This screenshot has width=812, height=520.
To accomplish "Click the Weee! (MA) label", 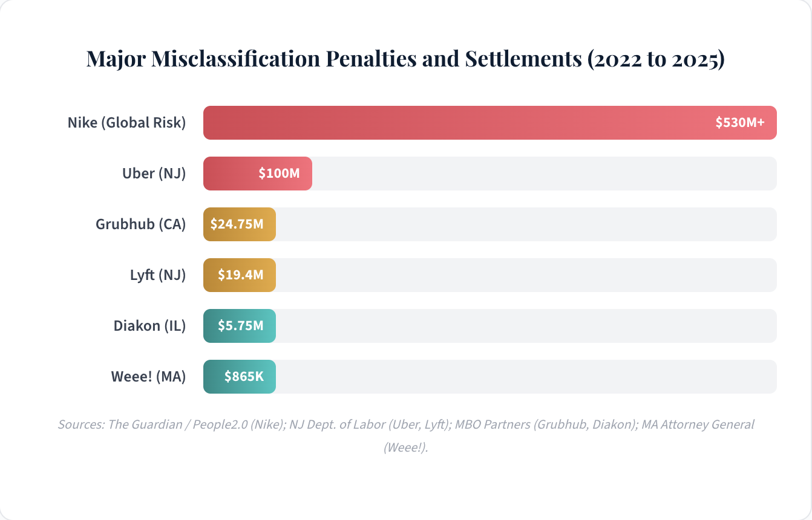I will pyautogui.click(x=148, y=377).
